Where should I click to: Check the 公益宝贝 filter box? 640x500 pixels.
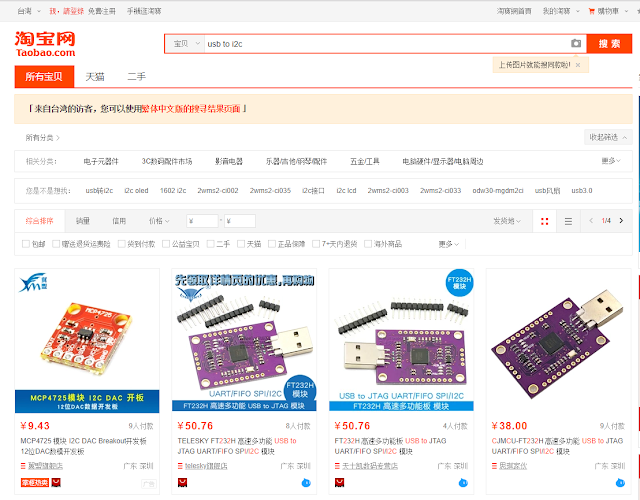pos(166,244)
